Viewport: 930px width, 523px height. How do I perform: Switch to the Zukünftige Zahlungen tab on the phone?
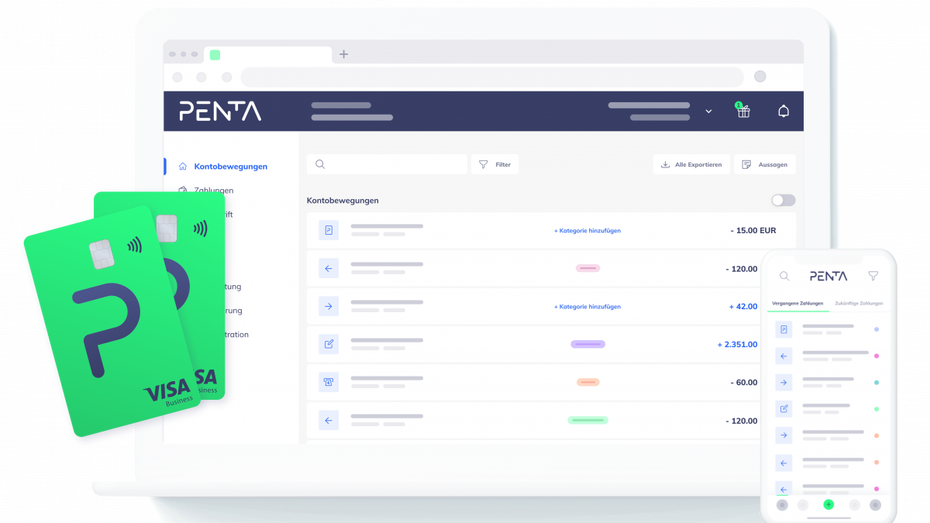pos(858,303)
